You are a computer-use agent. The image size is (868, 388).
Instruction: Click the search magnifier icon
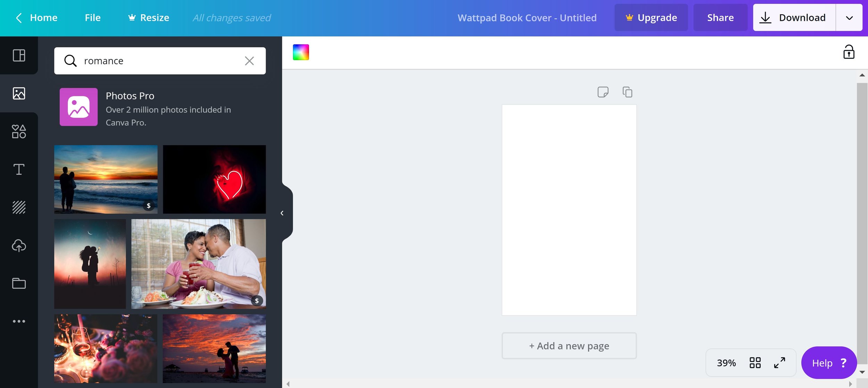point(70,61)
